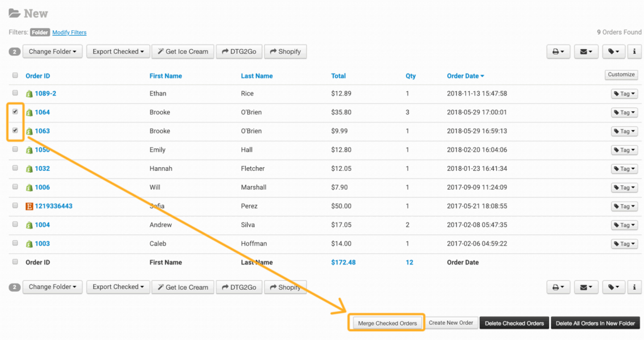Viewport: 644px width, 340px height.
Task: Sort by the Order Date column header
Action: coord(465,76)
